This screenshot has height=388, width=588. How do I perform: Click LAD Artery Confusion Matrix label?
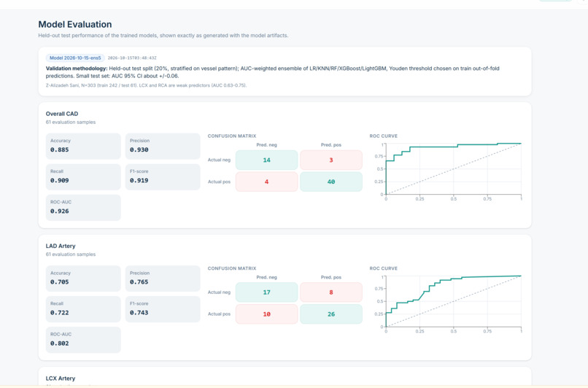click(x=232, y=268)
